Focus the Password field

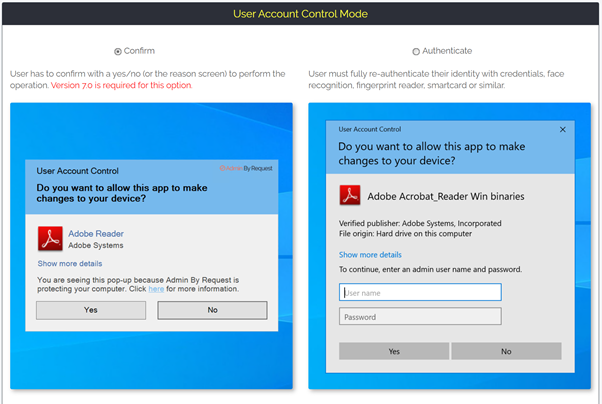click(x=420, y=316)
